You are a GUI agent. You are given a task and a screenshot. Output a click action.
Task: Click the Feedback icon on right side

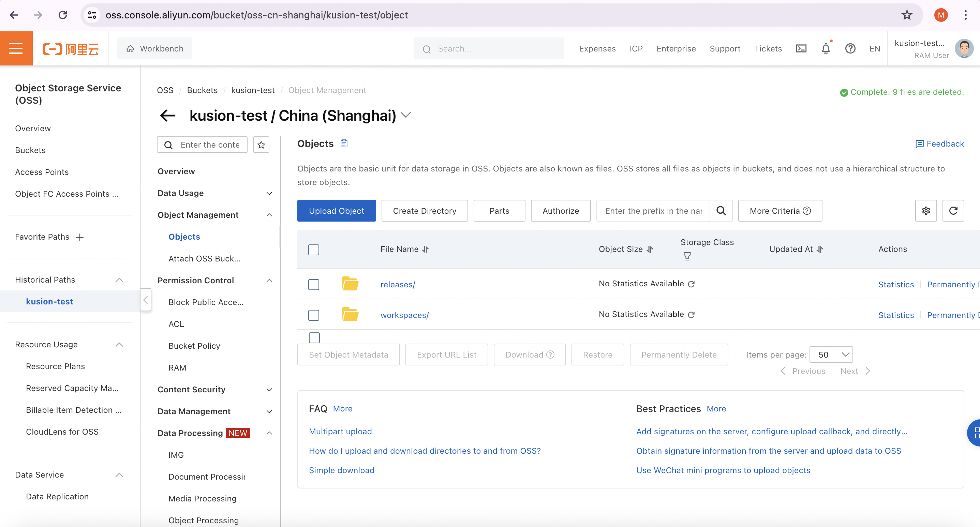tap(919, 144)
